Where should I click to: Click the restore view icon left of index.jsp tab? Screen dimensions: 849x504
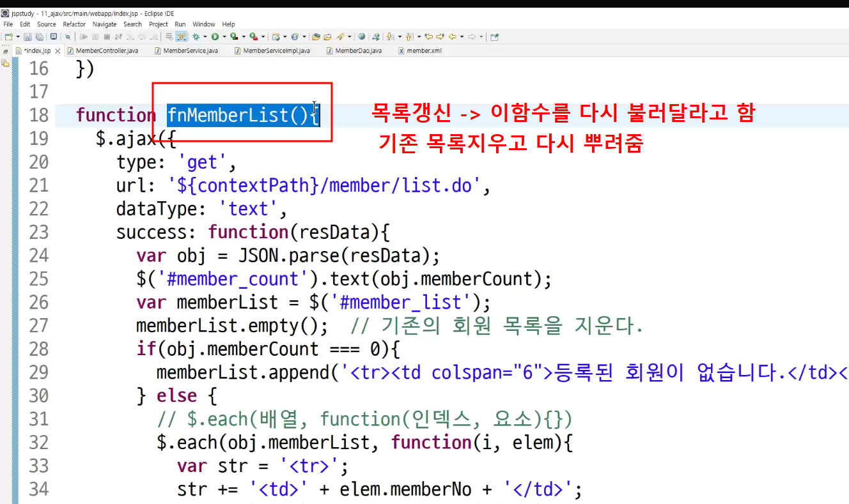pos(5,52)
